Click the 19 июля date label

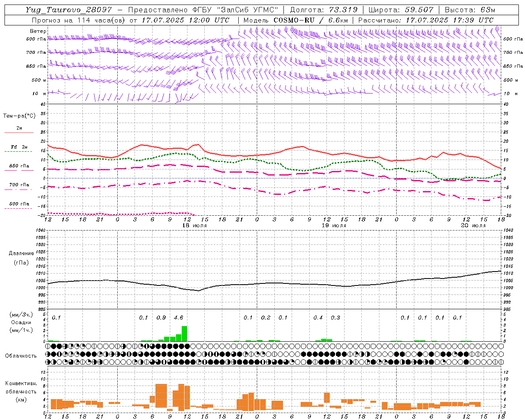[334, 225]
